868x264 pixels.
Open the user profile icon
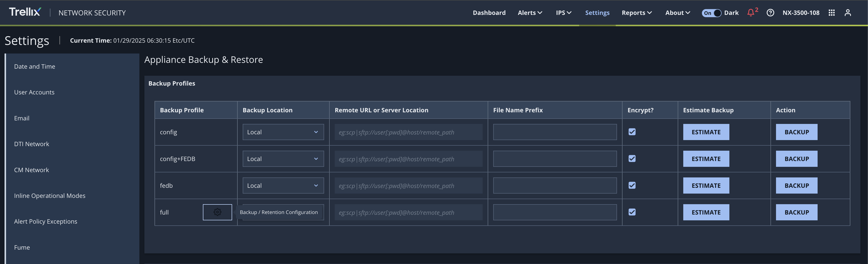tap(848, 13)
